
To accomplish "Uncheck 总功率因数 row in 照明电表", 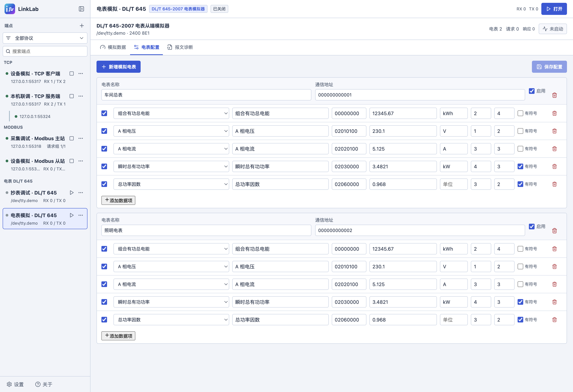I will [x=104, y=319].
